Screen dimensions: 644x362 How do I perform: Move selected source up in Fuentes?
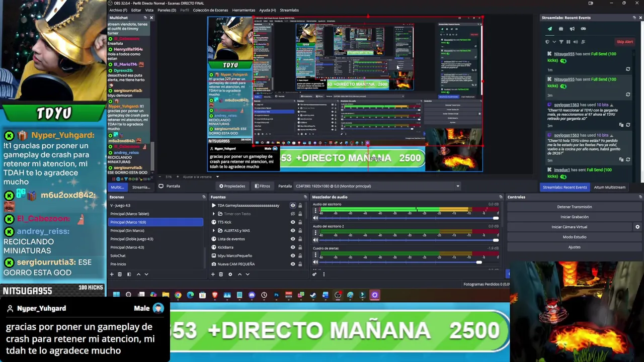pos(239,274)
